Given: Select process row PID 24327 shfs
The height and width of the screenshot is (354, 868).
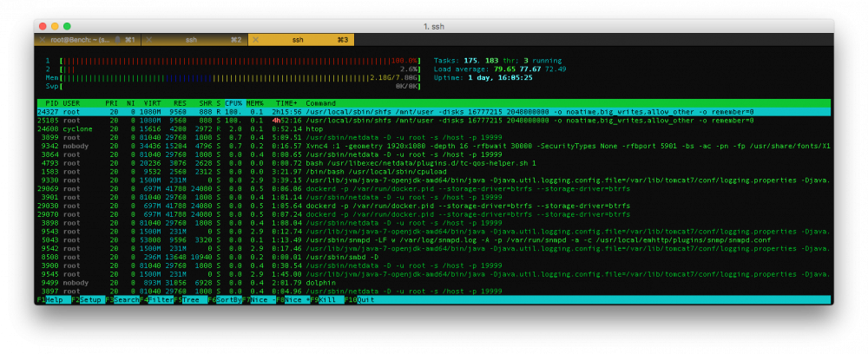Looking at the screenshot, I should tap(434, 112).
